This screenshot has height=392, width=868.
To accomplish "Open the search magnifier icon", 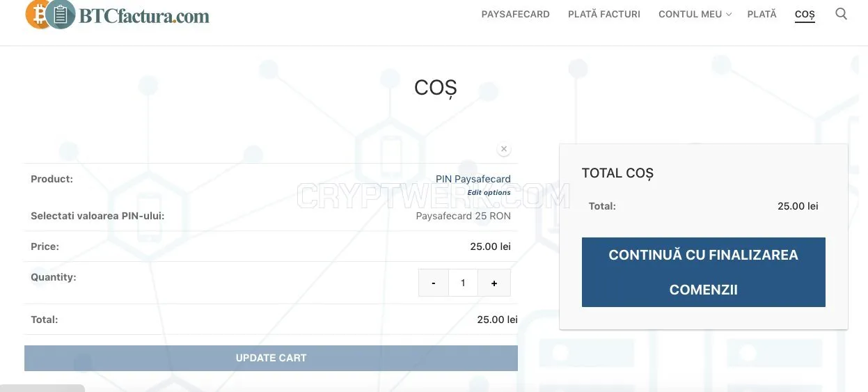I will [841, 14].
